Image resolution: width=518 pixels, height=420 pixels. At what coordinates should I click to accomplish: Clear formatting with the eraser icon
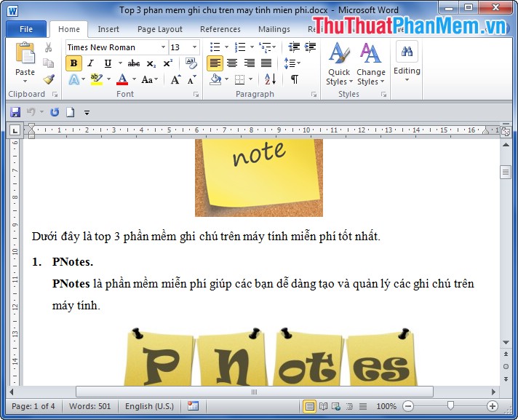tap(191, 63)
